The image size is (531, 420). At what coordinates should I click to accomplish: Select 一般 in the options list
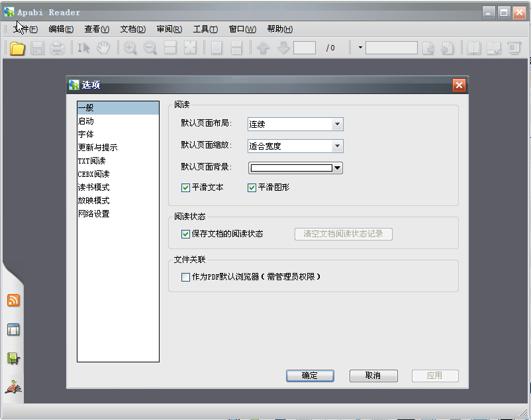click(118, 108)
